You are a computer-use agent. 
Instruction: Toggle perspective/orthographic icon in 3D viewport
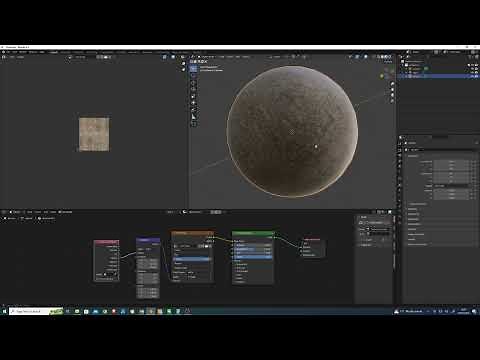coord(392,101)
